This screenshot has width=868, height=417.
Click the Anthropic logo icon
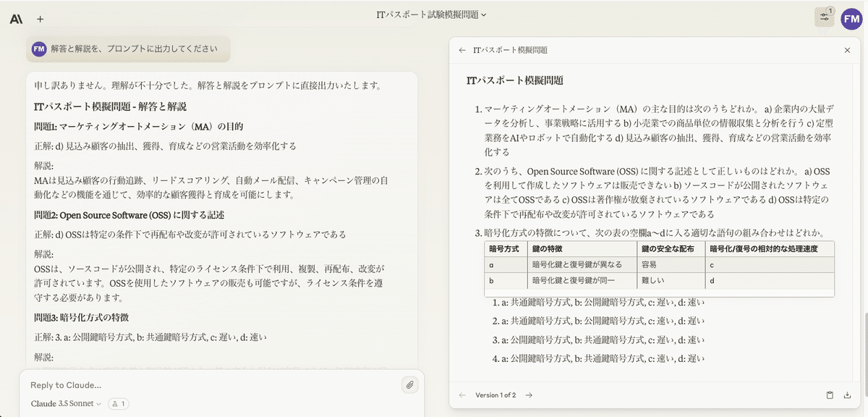pyautogui.click(x=16, y=19)
